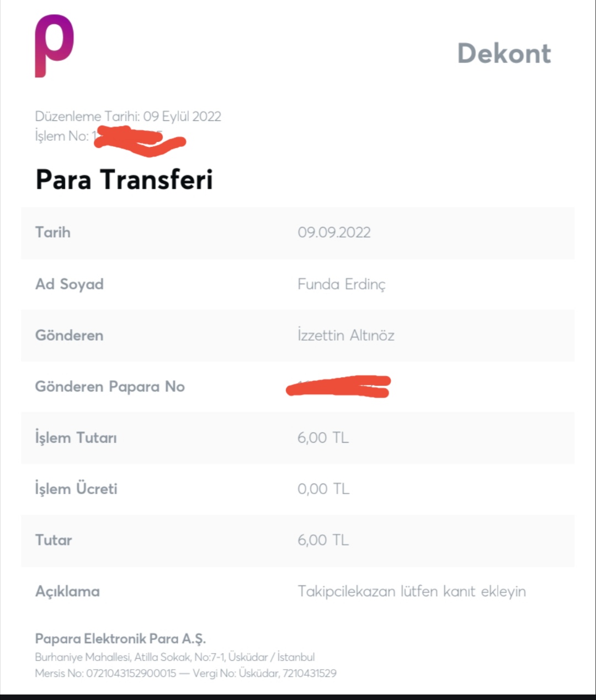Click the Para Transferi title
This screenshot has width=596, height=700.
pyautogui.click(x=124, y=179)
